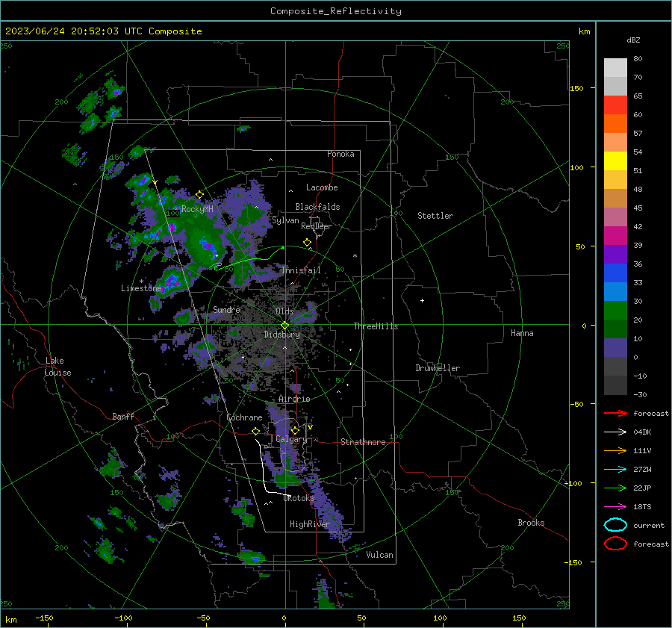Click the Vulcan label
672x628 pixels.
point(379,555)
